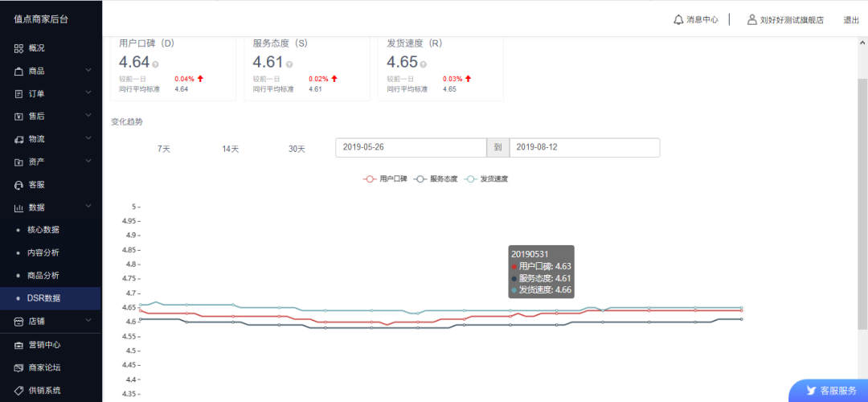Open 商家论坛 forum icon
This screenshot has width=868, height=402.
pyautogui.click(x=18, y=367)
